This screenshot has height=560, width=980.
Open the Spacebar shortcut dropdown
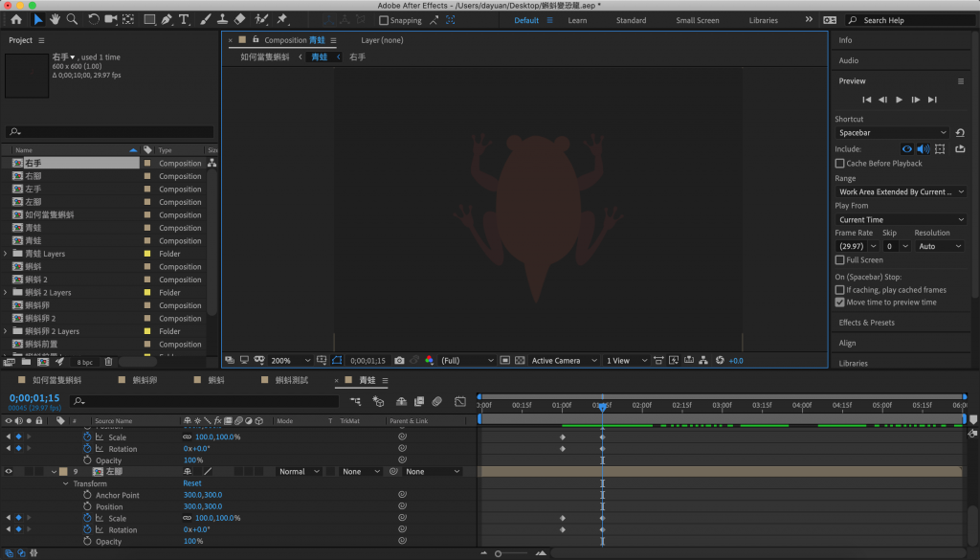point(892,133)
